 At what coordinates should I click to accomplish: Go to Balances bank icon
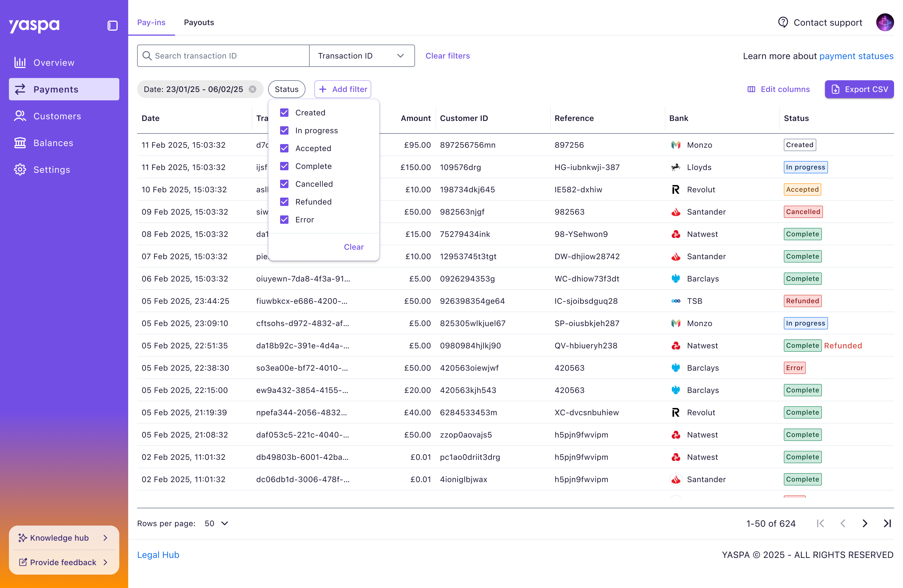pos(20,143)
